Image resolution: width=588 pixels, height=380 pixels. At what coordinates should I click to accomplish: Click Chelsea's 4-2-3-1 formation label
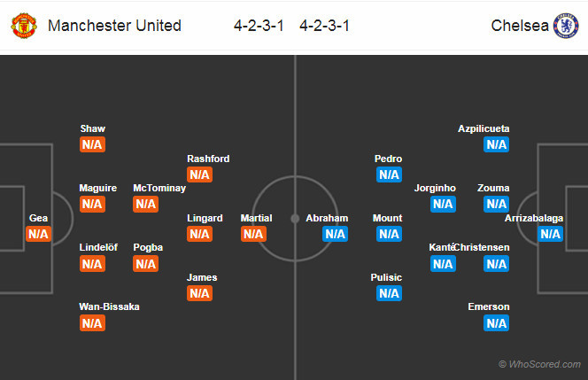[x=324, y=26]
